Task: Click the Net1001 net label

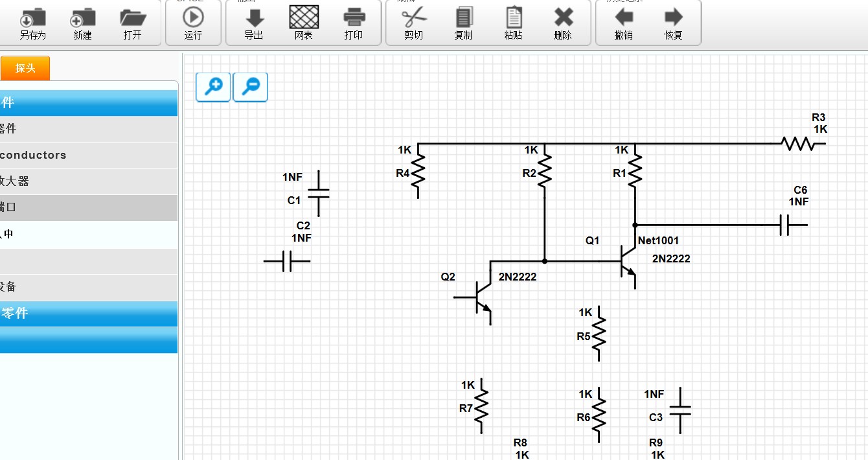Action: [658, 240]
